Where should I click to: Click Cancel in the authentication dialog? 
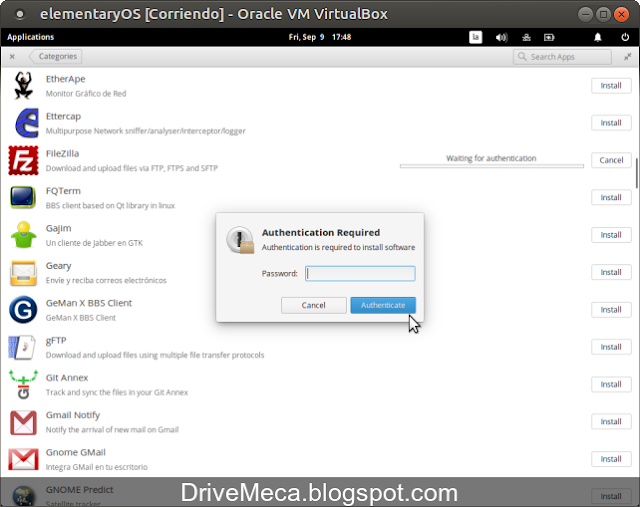(x=313, y=305)
